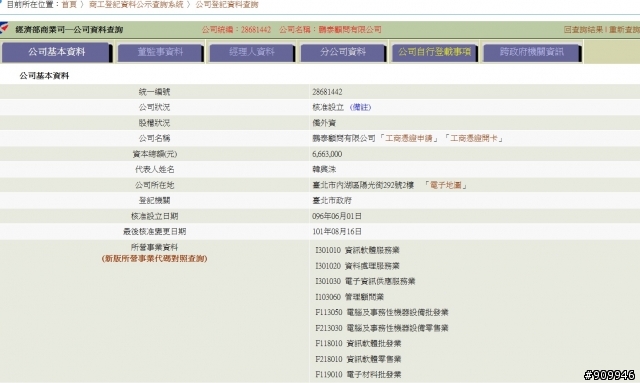The width and height of the screenshot is (640, 383).
Task: Open 商工登記資料公示查詢系統 breadcrumb link
Action: pos(136,4)
